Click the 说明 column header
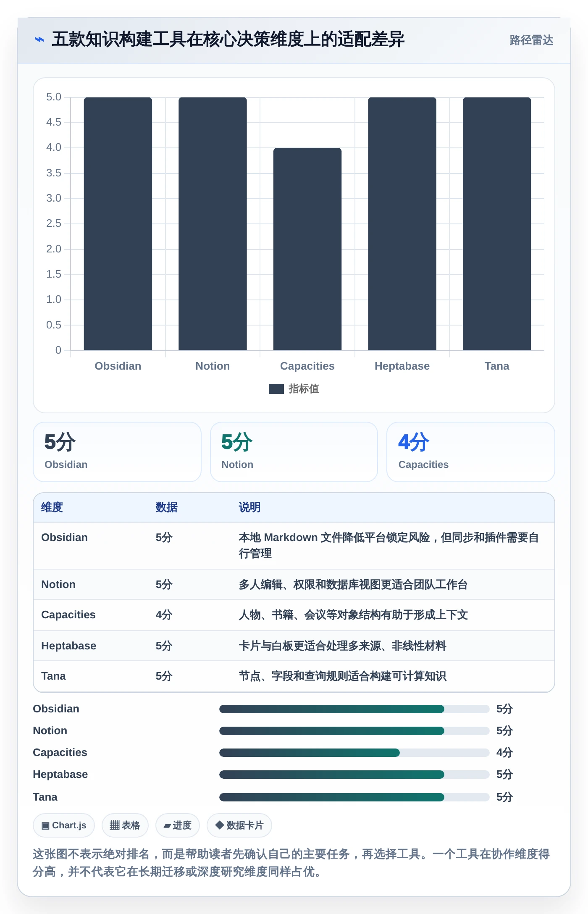 point(249,507)
